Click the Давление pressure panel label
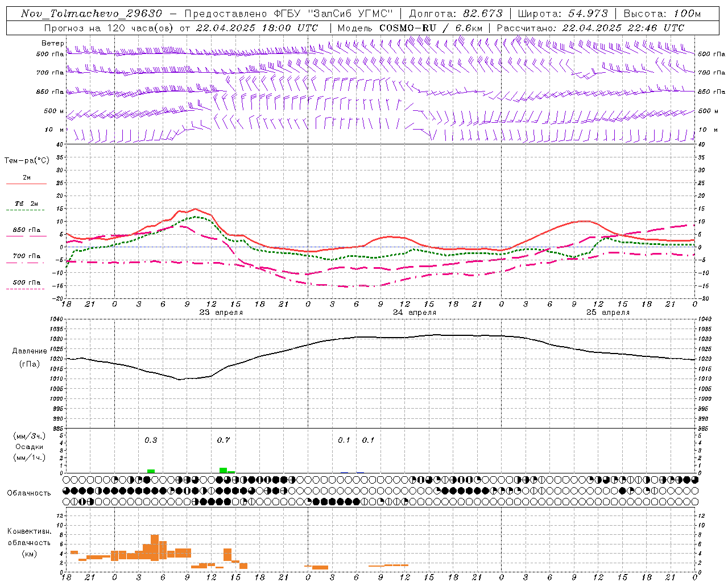The height and width of the screenshot is (582, 728). [30, 351]
